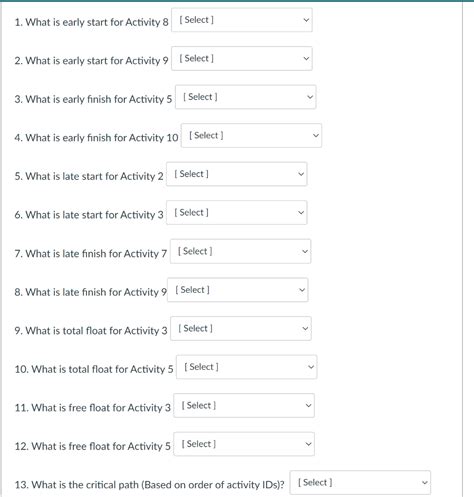This screenshot has width=474, height=497.
Task: Click the chevron arrow on question 7 dropdown
Action: coord(305,251)
